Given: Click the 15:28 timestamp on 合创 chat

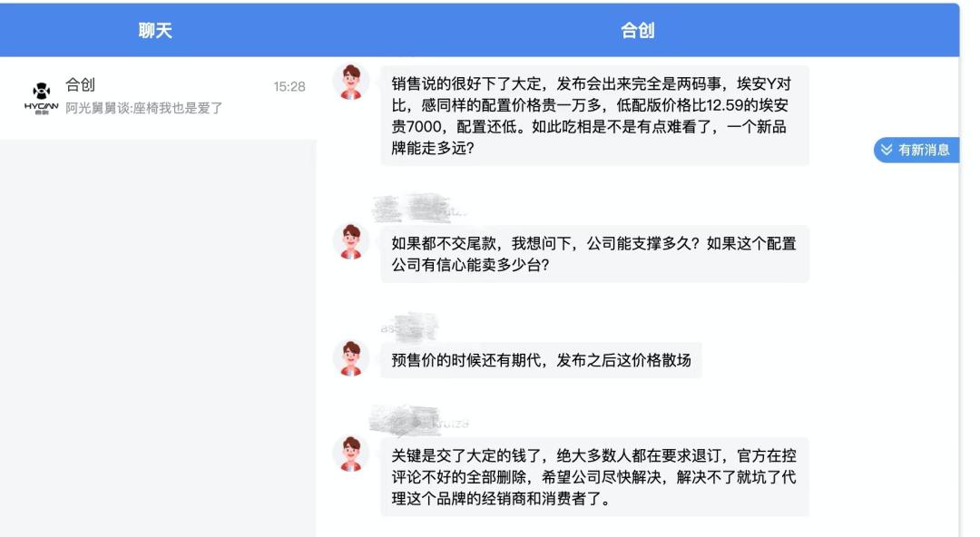Looking at the screenshot, I should coord(289,87).
